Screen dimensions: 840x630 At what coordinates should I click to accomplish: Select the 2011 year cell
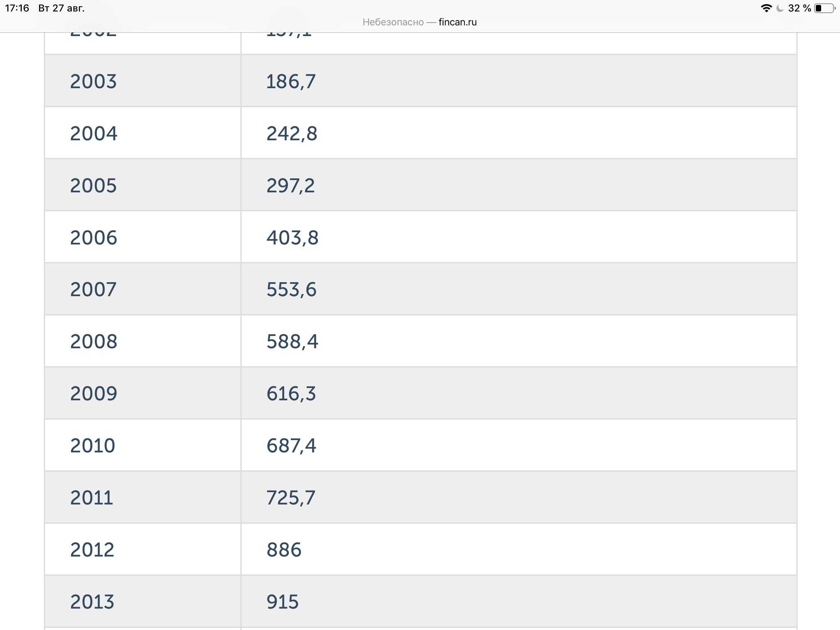coord(143,498)
